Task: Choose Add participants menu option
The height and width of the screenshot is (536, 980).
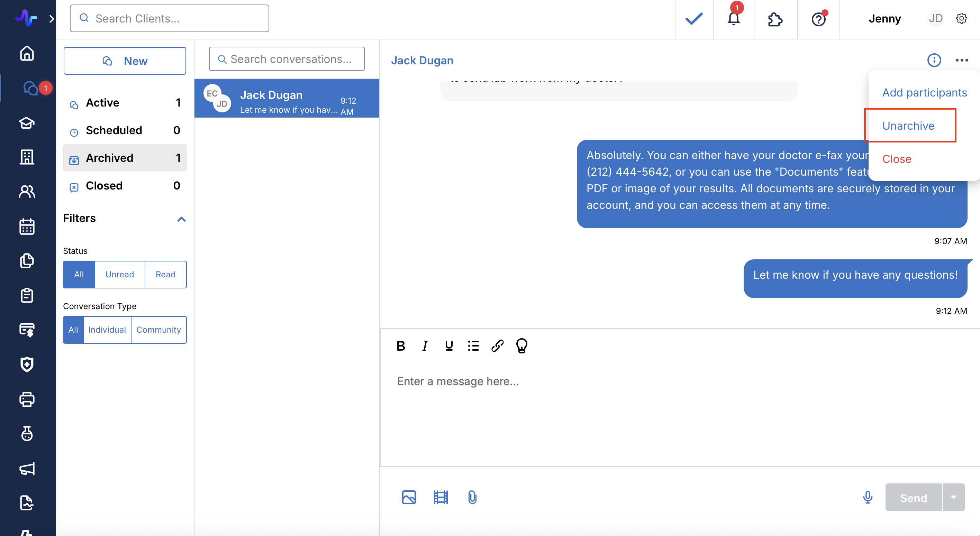Action: pyautogui.click(x=924, y=92)
